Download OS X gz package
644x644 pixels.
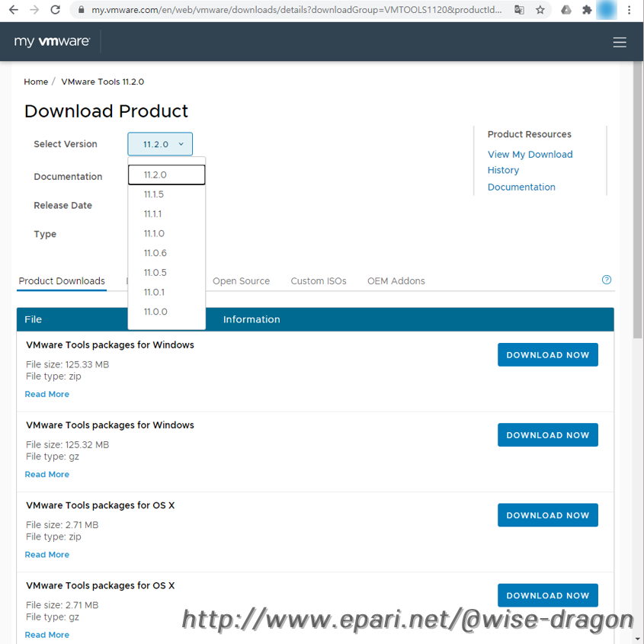coord(547,595)
